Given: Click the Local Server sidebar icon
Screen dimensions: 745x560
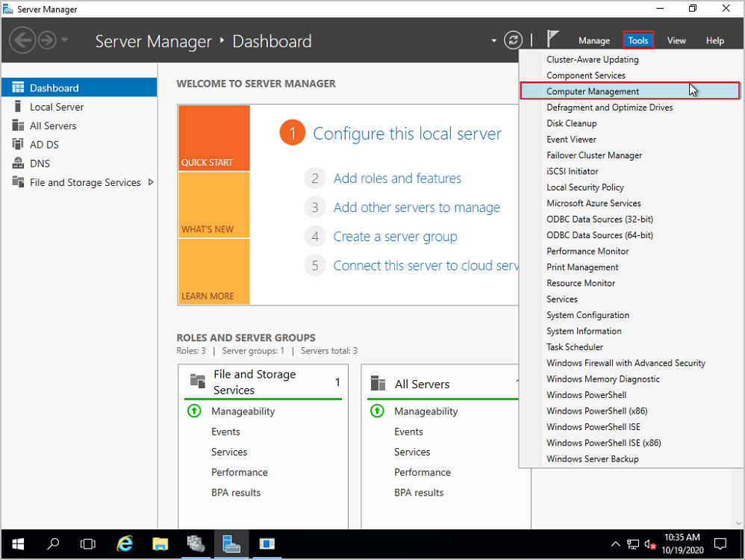Looking at the screenshot, I should click(18, 107).
